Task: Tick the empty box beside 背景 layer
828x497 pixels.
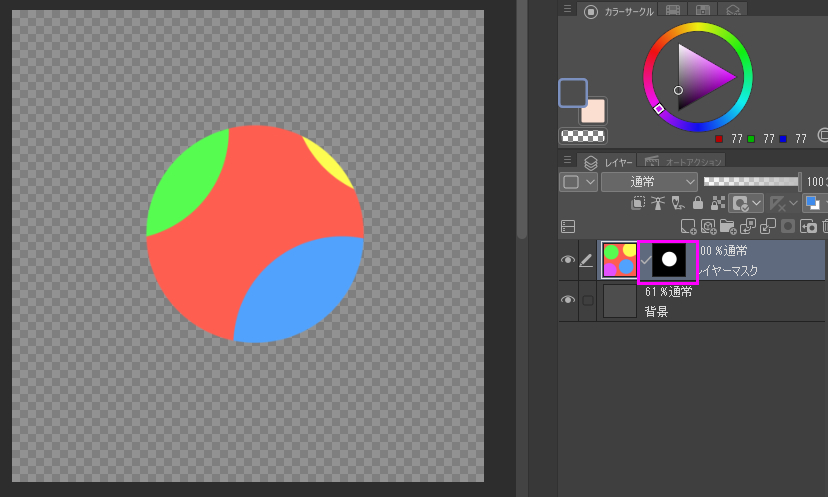Action: 588,300
